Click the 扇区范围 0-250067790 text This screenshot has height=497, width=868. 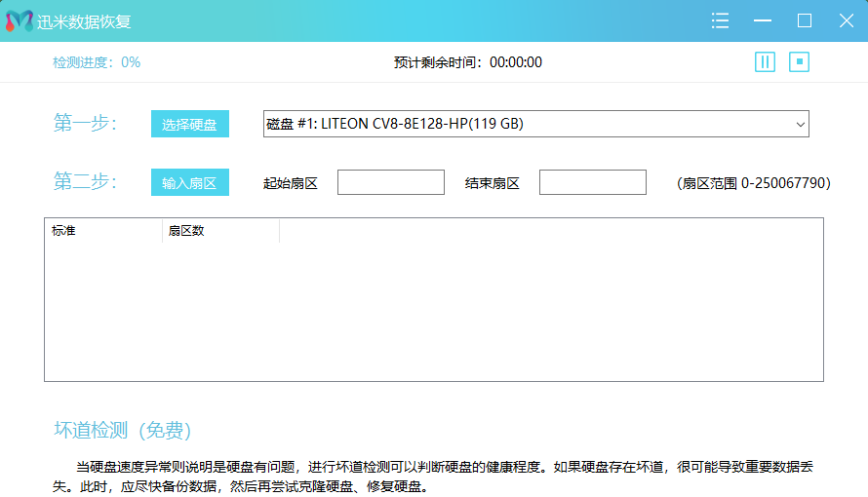click(x=753, y=183)
